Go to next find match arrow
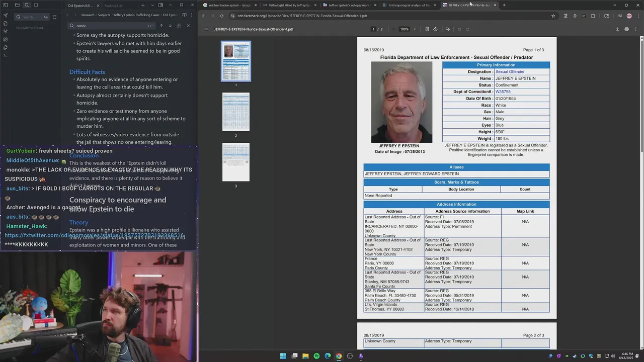644x362 pixels. 170,26
